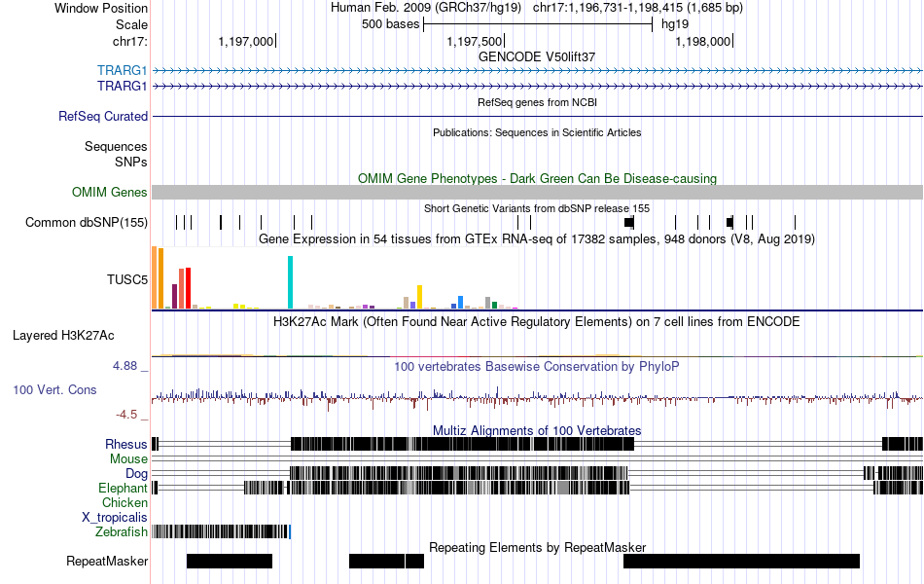Viewport: 924px width, 584px height.
Task: Click 'Short Genetic Variants from dbSNP release 155'
Action: 537,209
